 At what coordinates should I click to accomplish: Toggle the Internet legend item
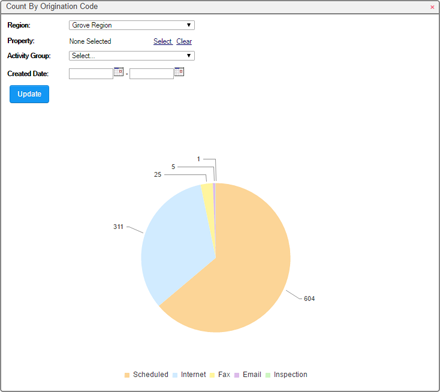click(x=189, y=375)
